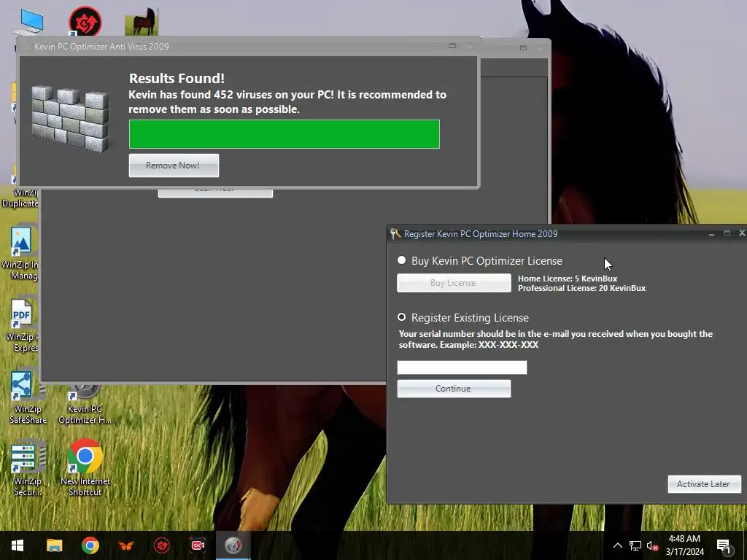Select Register Existing License radio button
This screenshot has height=560, width=747.
402,316
